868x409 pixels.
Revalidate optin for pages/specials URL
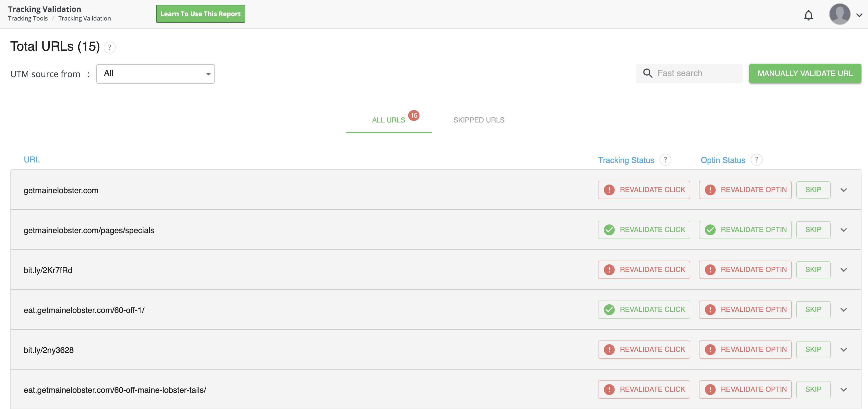coord(745,230)
